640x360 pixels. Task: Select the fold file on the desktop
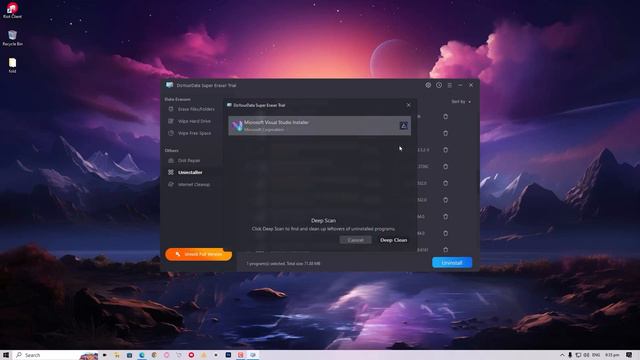12,65
